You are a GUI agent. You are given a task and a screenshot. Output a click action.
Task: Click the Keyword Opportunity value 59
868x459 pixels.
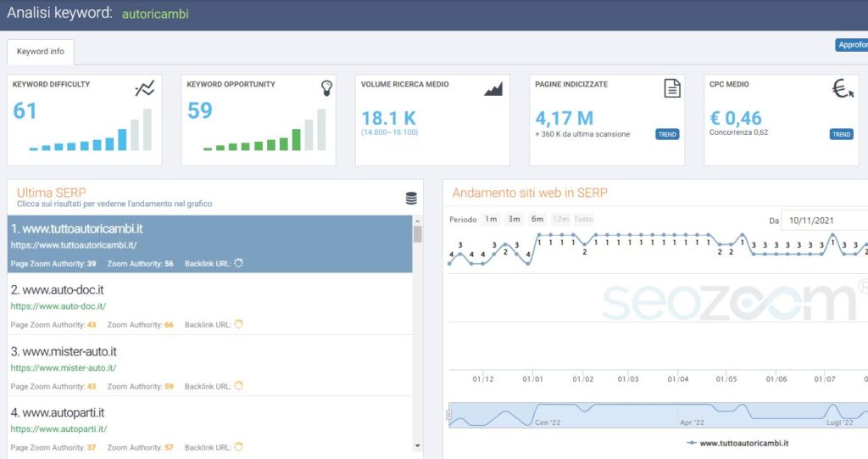click(199, 111)
